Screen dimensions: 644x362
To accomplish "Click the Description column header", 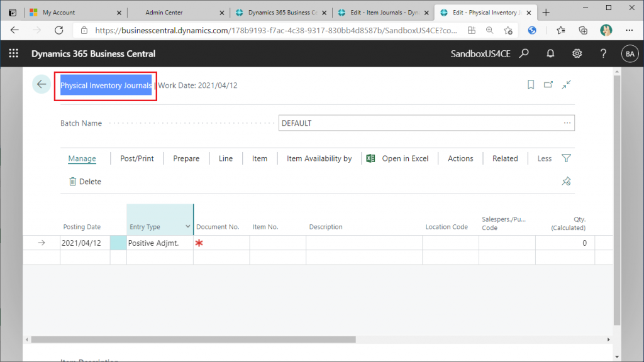I will [326, 227].
